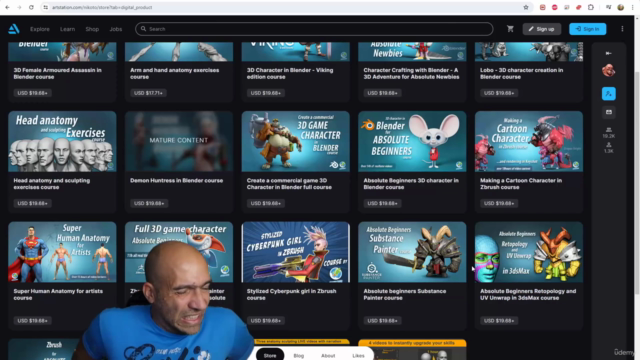Go forward with browser forward arrow
Image resolution: width=640 pixels, height=360 pixels.
19,7
